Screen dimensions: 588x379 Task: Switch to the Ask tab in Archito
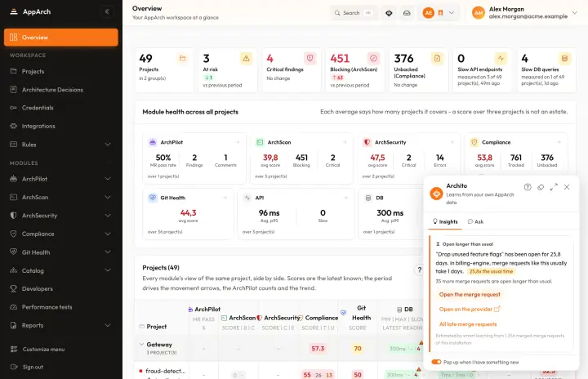point(475,222)
